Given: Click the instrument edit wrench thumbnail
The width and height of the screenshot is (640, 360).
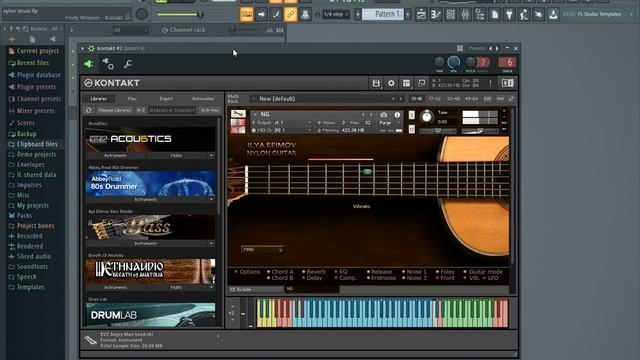Looking at the screenshot, I should pos(238,114).
